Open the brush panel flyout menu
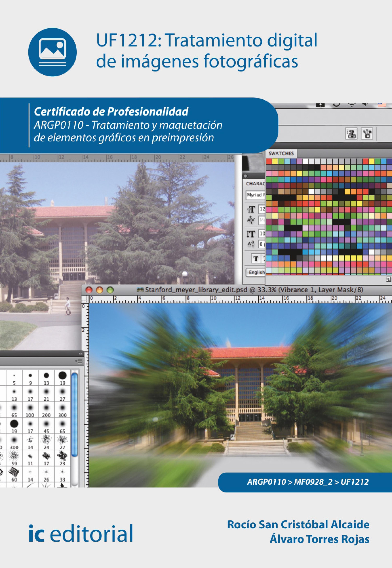392x568 pixels. 79,361
